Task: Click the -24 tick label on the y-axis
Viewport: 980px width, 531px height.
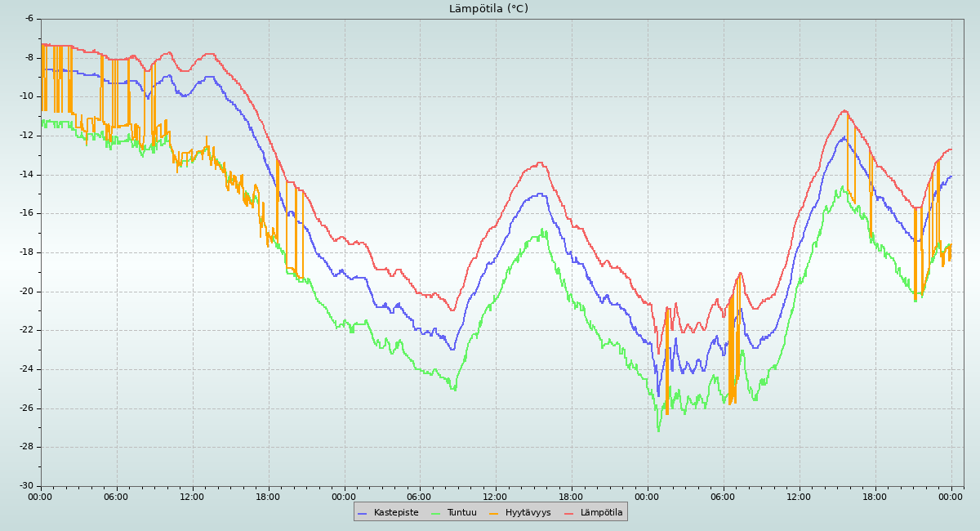Action: click(26, 369)
